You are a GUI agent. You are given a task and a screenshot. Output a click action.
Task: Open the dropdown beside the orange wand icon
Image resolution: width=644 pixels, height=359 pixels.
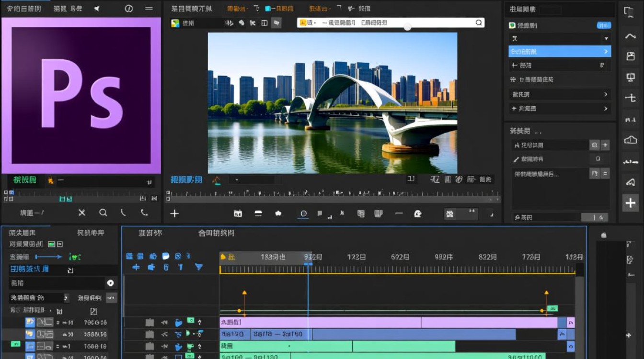tap(255, 180)
